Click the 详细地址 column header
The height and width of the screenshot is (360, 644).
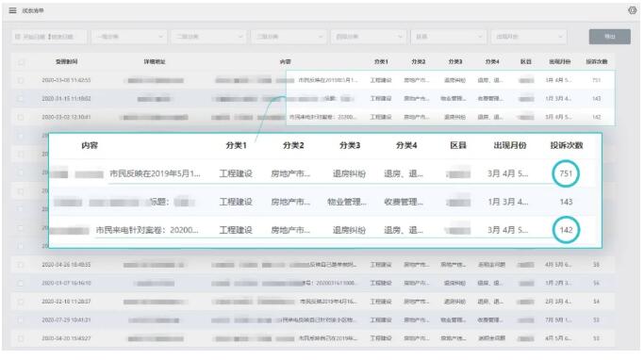pyautogui.click(x=155, y=61)
